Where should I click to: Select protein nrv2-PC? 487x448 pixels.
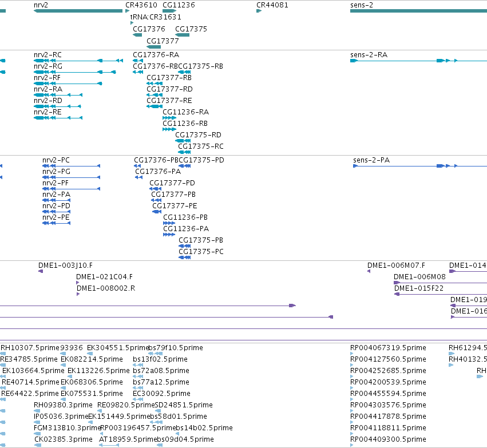[56, 160]
